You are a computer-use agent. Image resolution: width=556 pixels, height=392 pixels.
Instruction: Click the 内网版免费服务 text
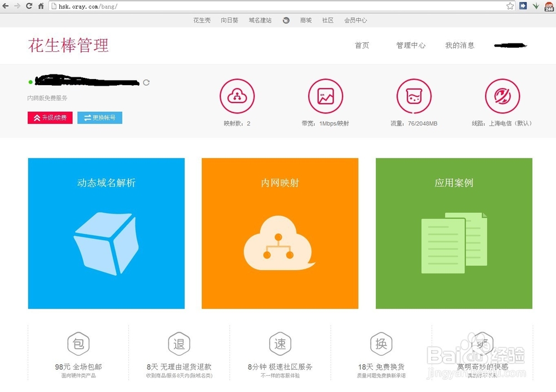[x=47, y=98]
